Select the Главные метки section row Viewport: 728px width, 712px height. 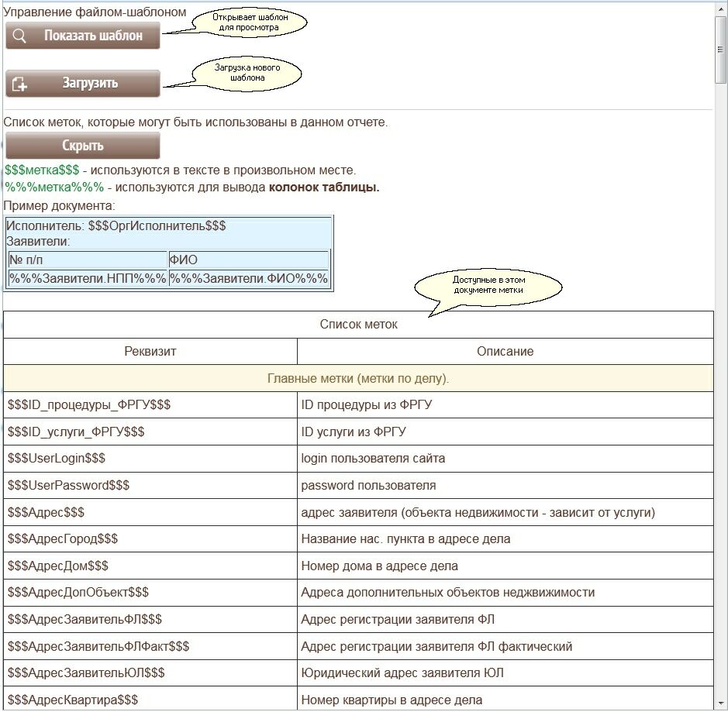click(x=358, y=379)
